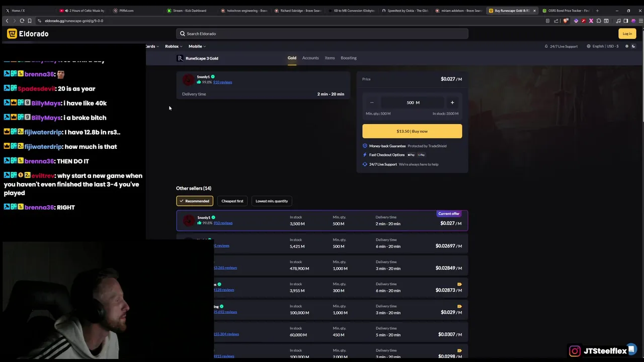The height and width of the screenshot is (362, 644).
Task: Switch to the Accounts tab
Action: (x=310, y=58)
